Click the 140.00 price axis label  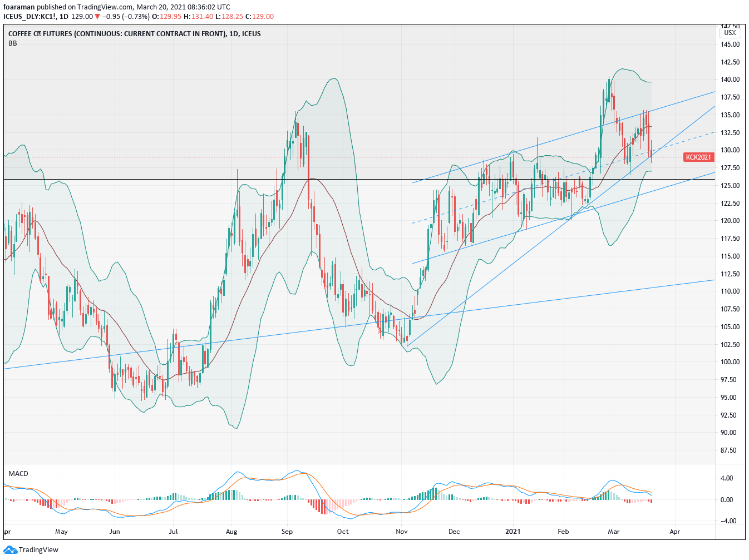click(x=730, y=80)
